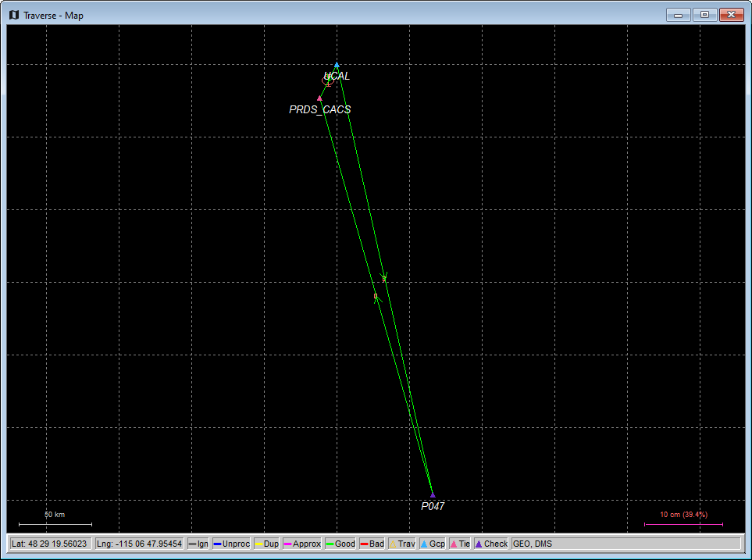Click the Bad baseline legend entry

pos(372,544)
